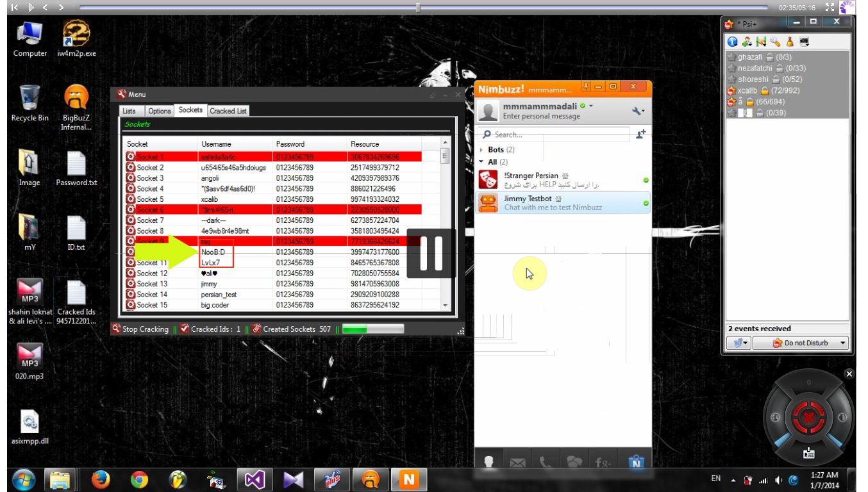Image resolution: width=868 pixels, height=492 pixels.
Task: Open Nimbuzz settings wrench icon
Action: pos(638,111)
